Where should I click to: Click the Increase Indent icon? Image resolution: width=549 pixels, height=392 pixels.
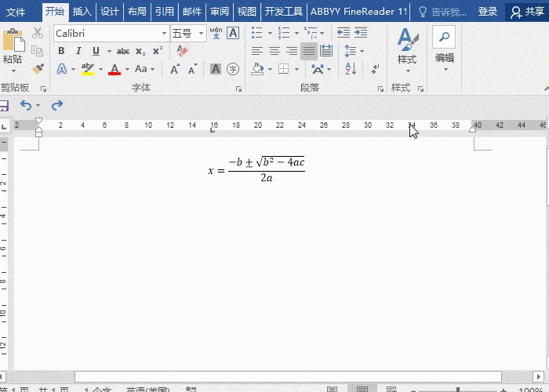[361, 33]
